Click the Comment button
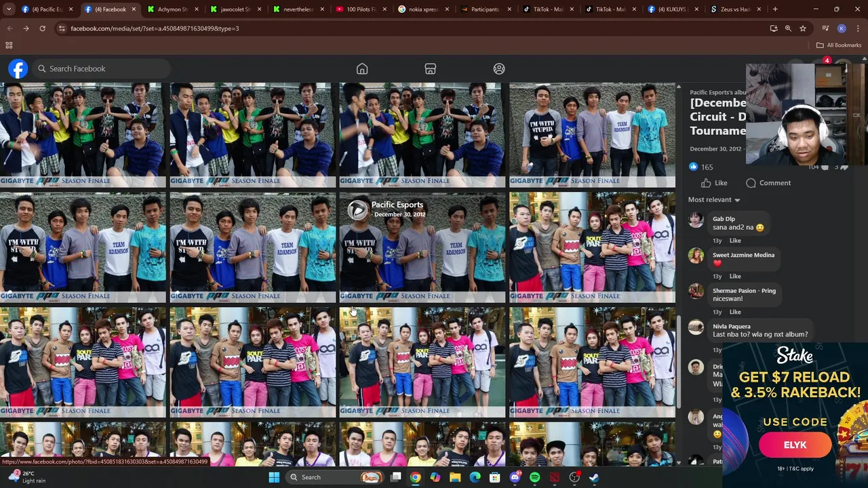 tap(768, 183)
